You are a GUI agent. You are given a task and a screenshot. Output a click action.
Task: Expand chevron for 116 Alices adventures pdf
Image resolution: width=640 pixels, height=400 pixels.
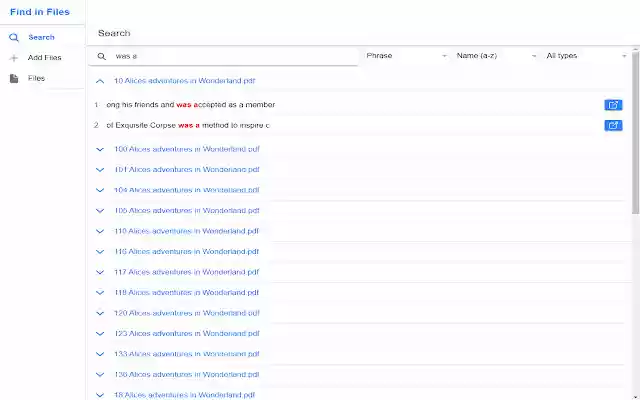pyautogui.click(x=100, y=252)
